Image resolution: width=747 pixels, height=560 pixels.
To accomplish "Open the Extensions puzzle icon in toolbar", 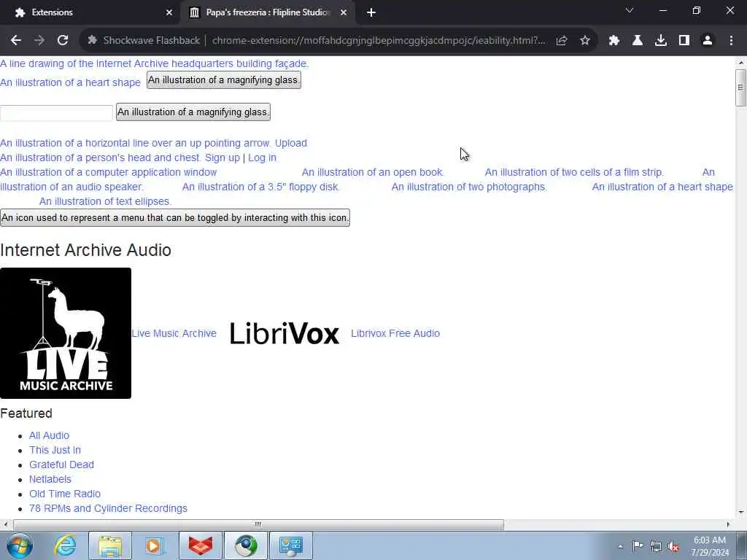I will click(614, 41).
